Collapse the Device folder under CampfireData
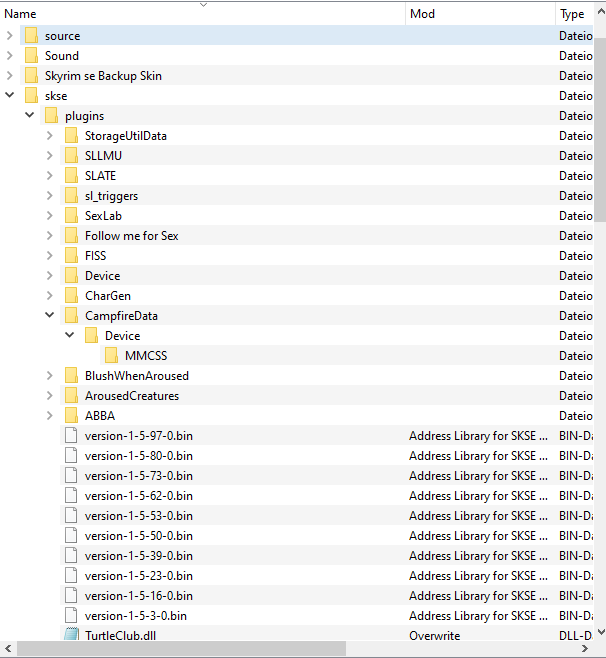This screenshot has width=606, height=658. tap(70, 335)
